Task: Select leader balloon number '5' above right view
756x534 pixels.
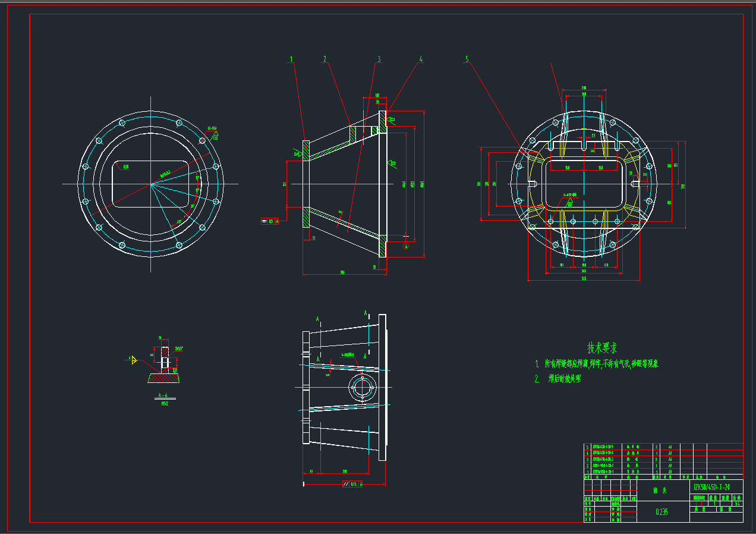Action: click(x=467, y=59)
